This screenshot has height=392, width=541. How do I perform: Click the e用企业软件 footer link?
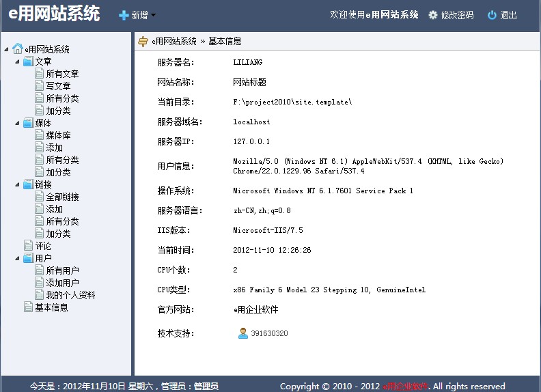tap(405, 386)
